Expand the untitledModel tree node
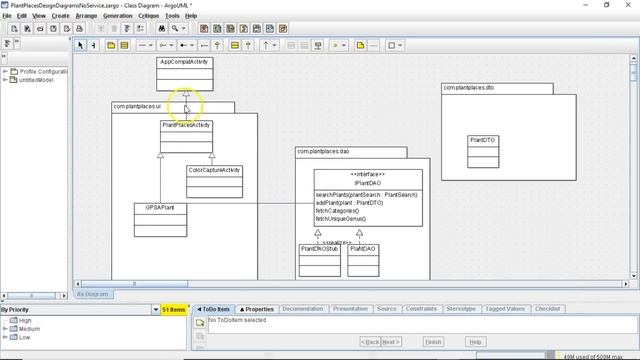 [x=5, y=80]
